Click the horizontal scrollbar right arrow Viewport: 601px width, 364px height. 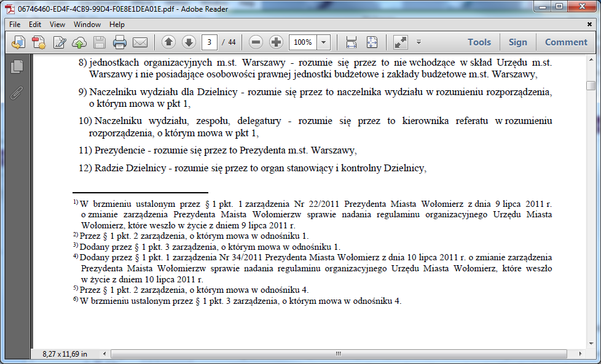[580, 354]
